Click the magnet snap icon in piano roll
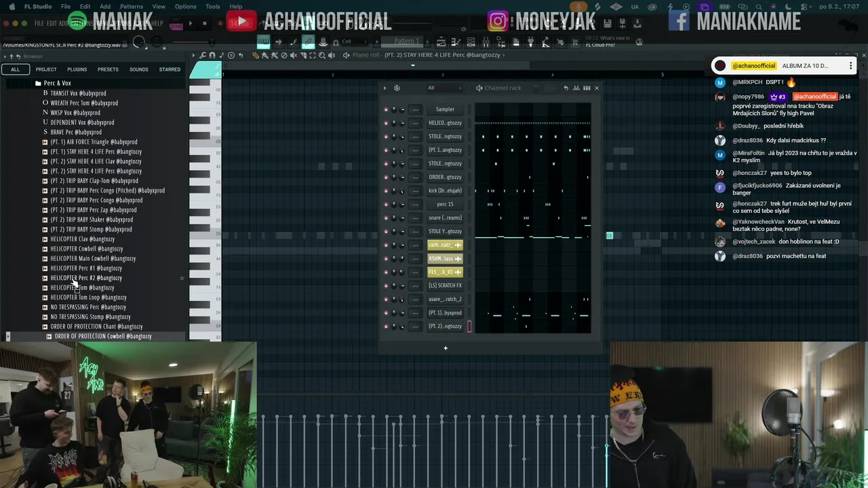Viewport: 868px width, 488px height. (x=212, y=56)
